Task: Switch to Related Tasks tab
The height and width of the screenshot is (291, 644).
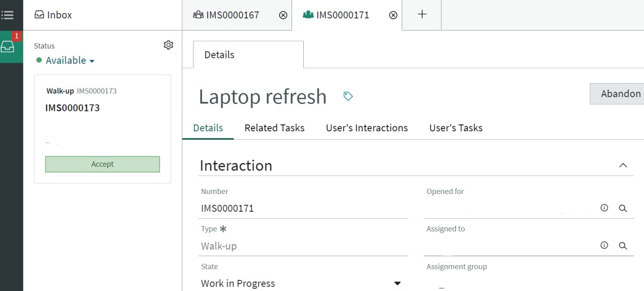Action: pyautogui.click(x=274, y=128)
